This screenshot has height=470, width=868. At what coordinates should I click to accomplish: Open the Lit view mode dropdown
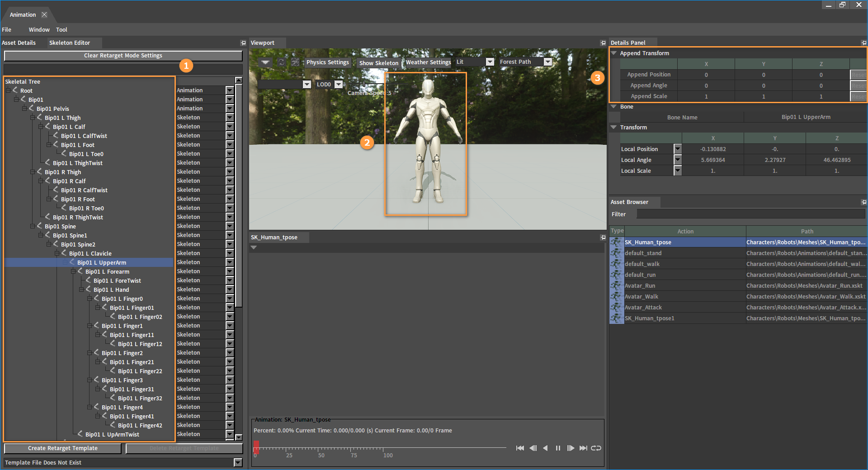pos(490,62)
